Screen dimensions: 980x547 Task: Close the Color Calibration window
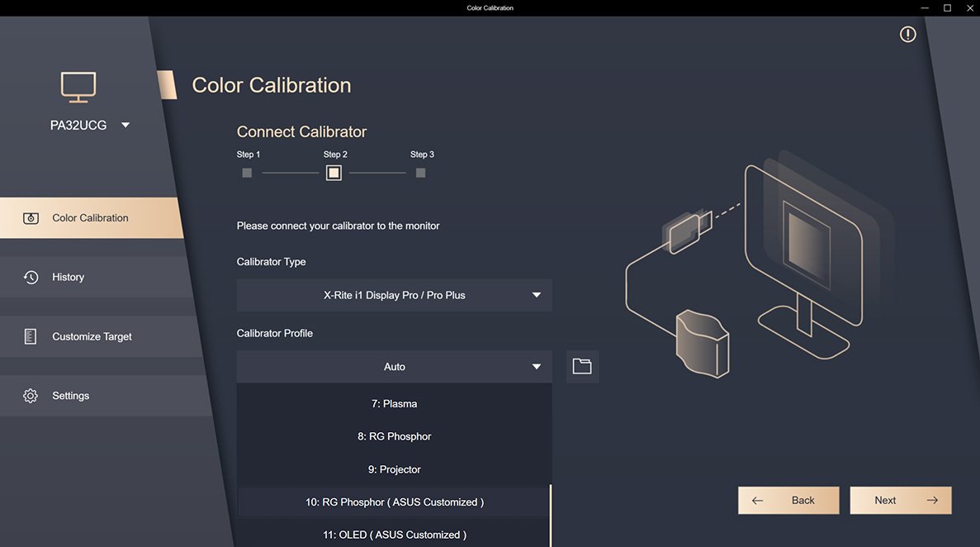[x=970, y=8]
